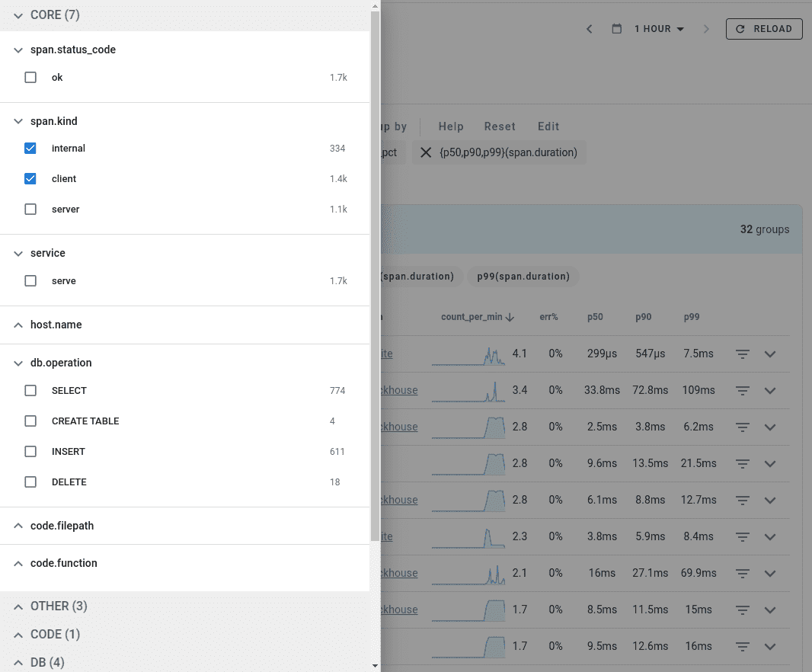Expand the DB (4) section

18,663
